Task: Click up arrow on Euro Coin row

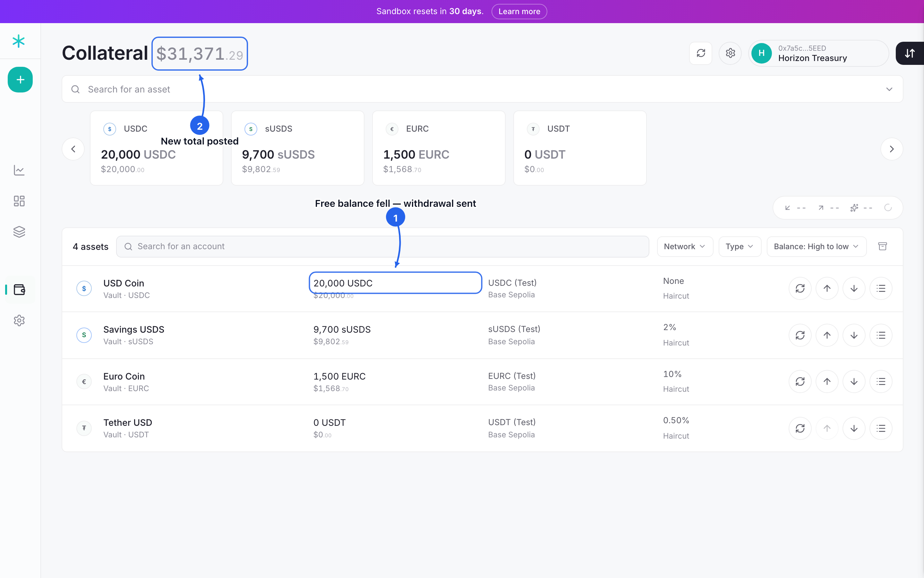Action: [x=827, y=381]
